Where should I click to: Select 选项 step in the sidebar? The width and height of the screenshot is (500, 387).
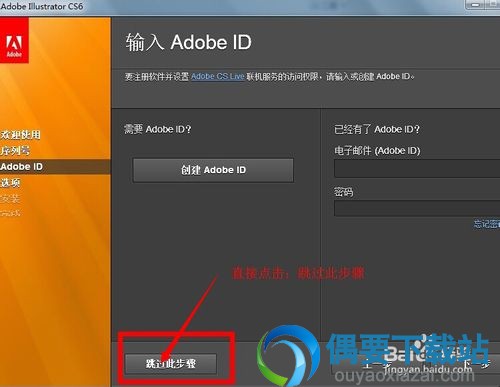pyautogui.click(x=10, y=183)
